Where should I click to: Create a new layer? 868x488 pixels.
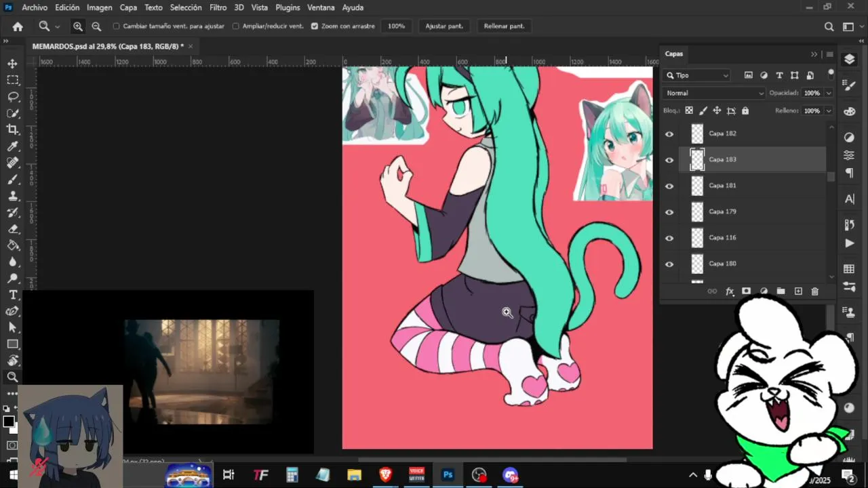tap(798, 291)
